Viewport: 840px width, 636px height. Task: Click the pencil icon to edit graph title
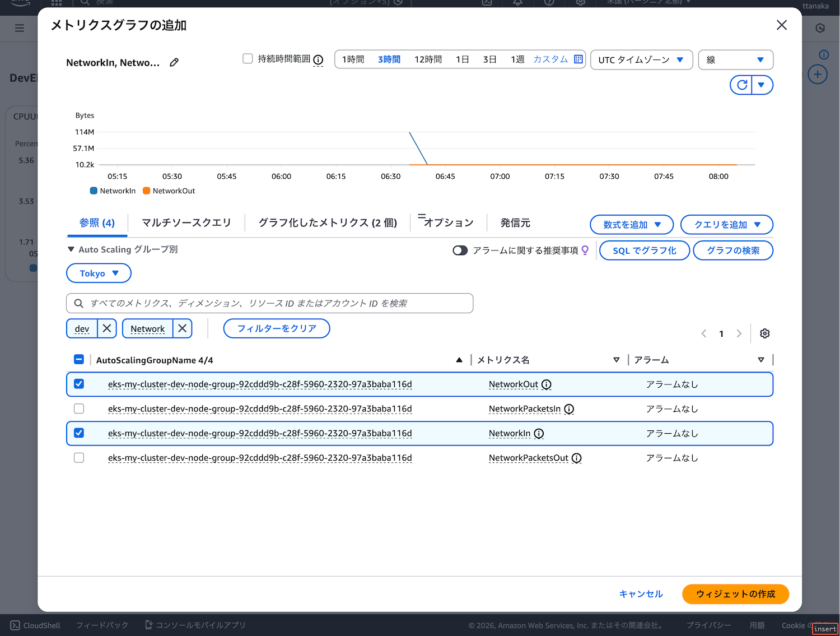(x=174, y=62)
